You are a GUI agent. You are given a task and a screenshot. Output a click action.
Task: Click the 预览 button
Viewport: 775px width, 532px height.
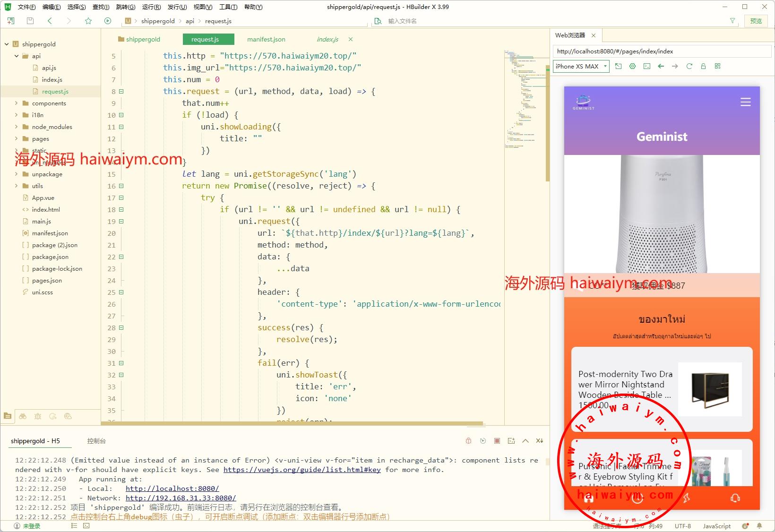pos(756,21)
